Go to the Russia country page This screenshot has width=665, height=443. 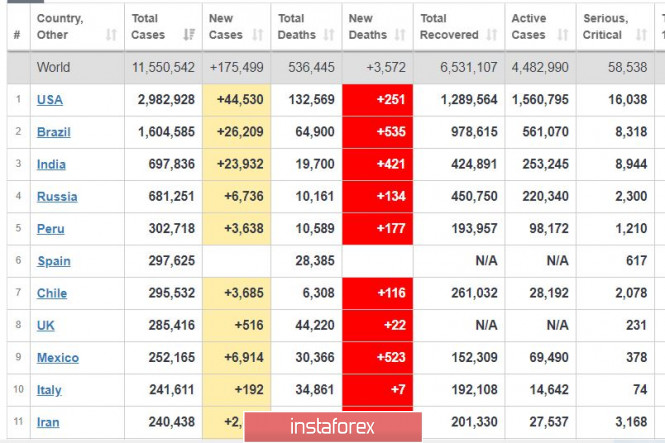tap(56, 197)
